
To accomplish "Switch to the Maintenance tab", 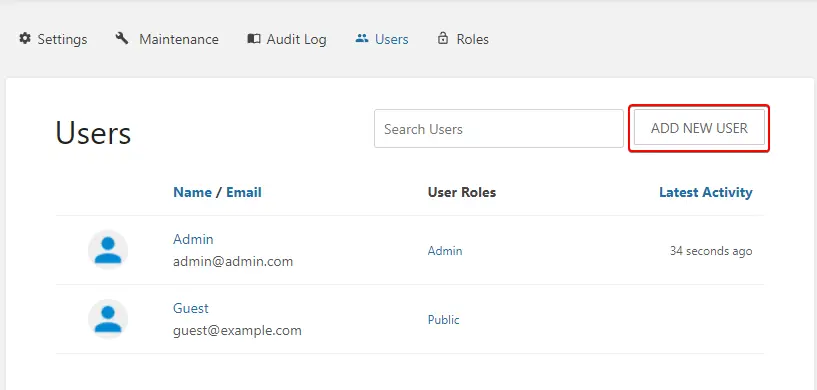I will [x=167, y=39].
